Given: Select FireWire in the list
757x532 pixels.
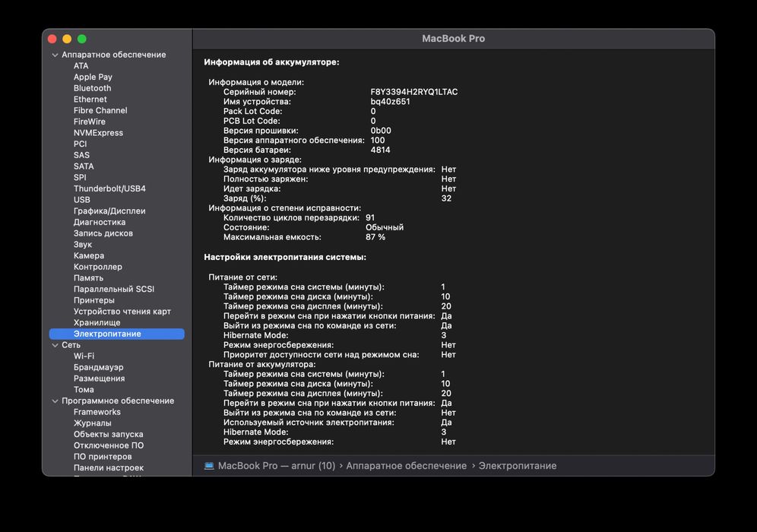Looking at the screenshot, I should 90,122.
